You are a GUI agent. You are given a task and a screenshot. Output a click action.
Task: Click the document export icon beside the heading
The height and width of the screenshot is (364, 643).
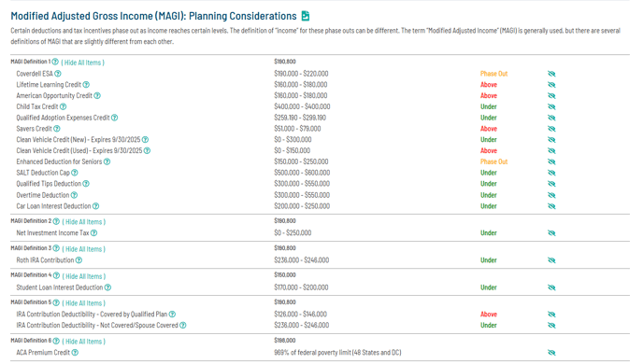pyautogui.click(x=306, y=16)
